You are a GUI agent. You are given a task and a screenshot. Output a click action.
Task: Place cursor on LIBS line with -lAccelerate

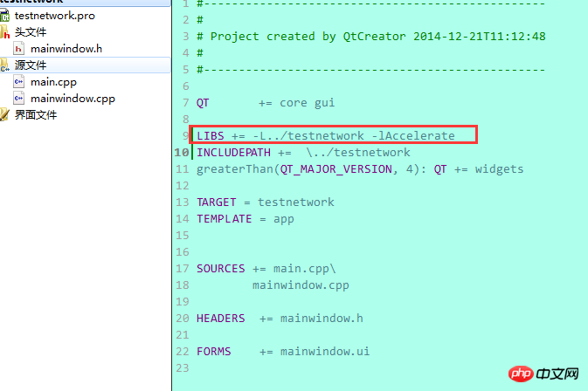[x=326, y=135]
